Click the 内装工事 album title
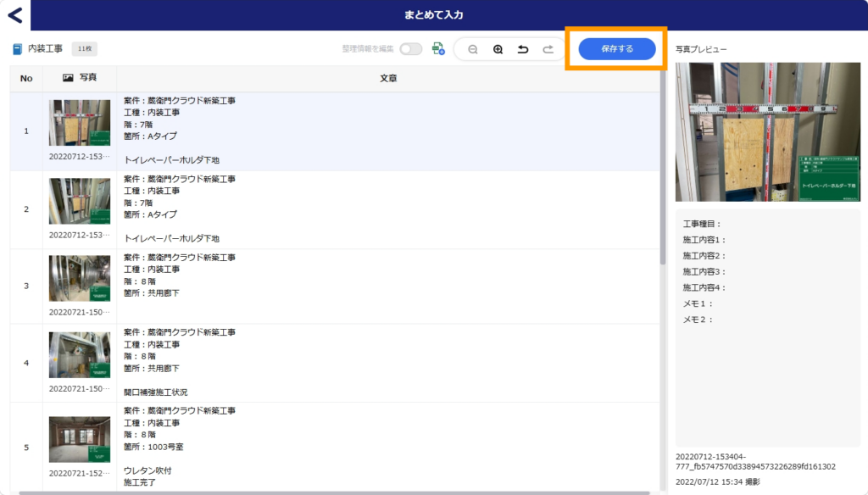This screenshot has width=868, height=495. pyautogui.click(x=46, y=48)
